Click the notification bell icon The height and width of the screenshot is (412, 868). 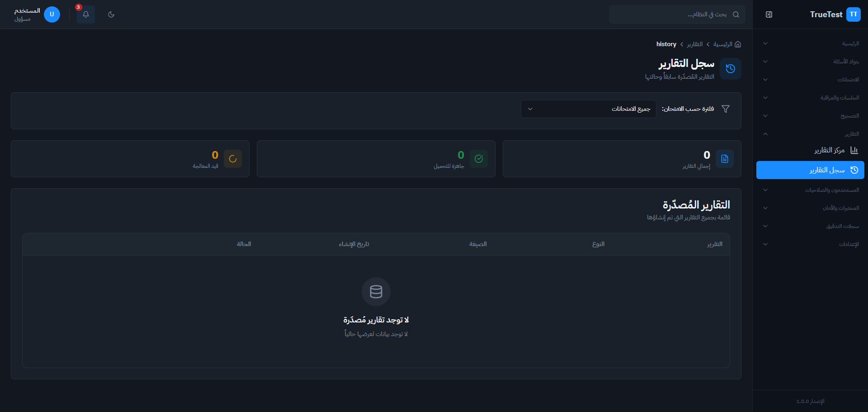pos(85,14)
